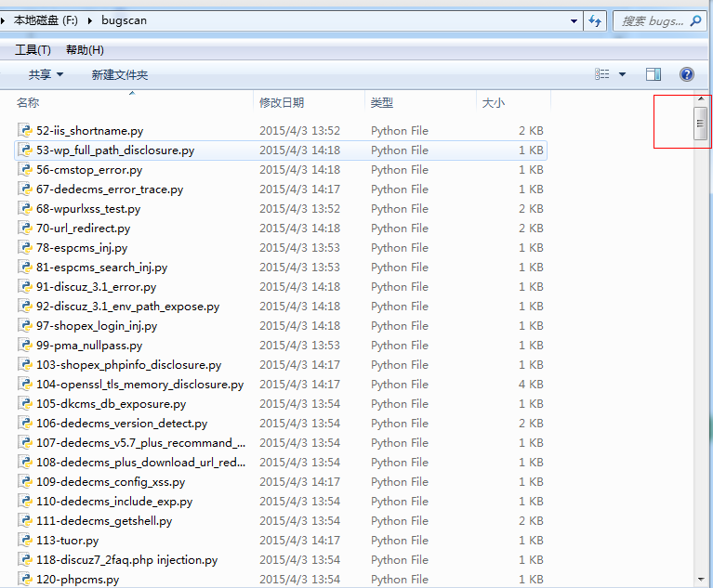Click 本地磁盘 (F:) in the address path
Viewport: 713px width, 588px height.
point(46,20)
